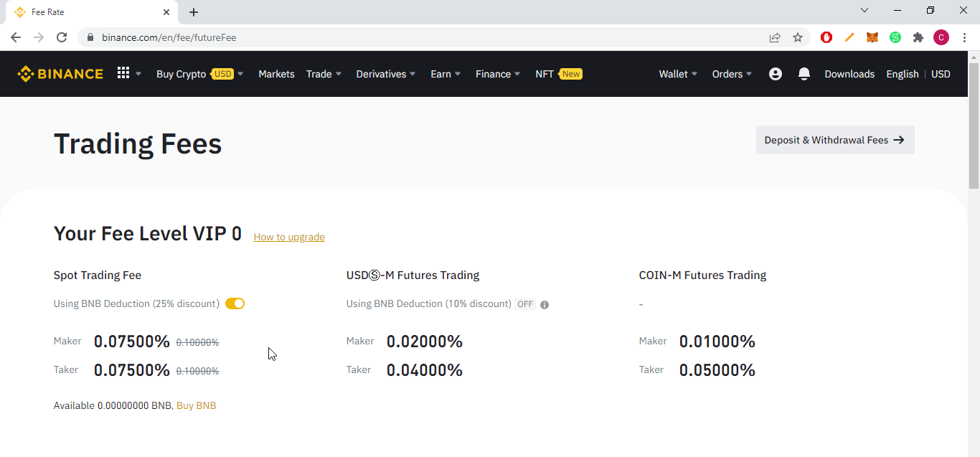Click COIN-M Futures Trading title
This screenshot has height=457, width=980.
[702, 275]
